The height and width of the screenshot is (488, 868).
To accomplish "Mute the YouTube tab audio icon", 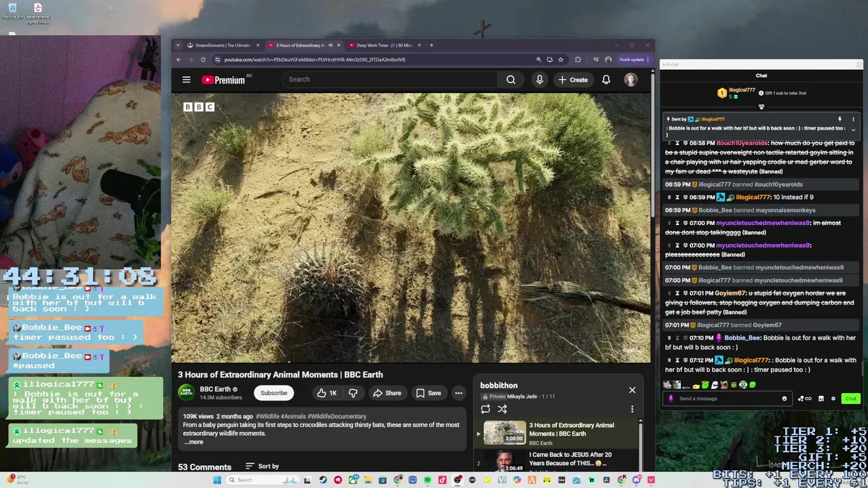I will coord(331,45).
